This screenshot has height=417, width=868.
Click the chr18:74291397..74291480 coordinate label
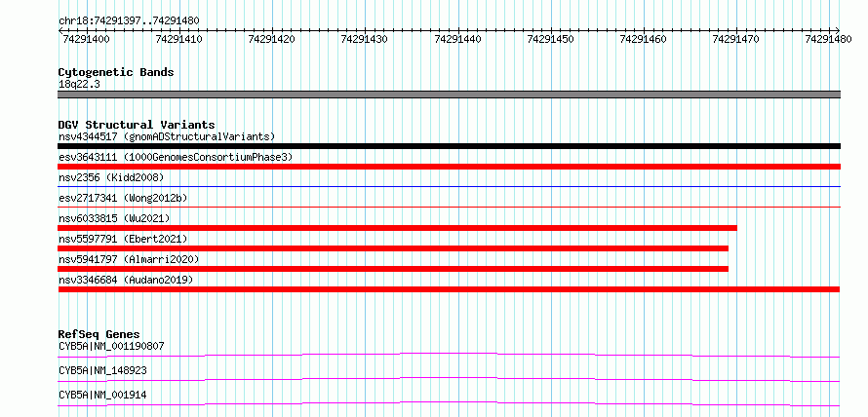pos(129,21)
